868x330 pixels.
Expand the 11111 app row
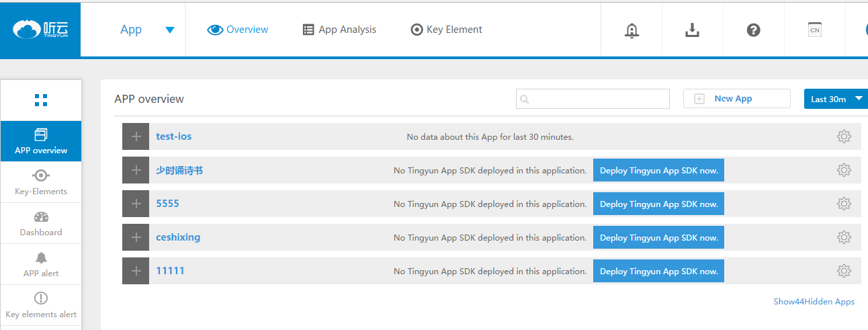point(136,271)
